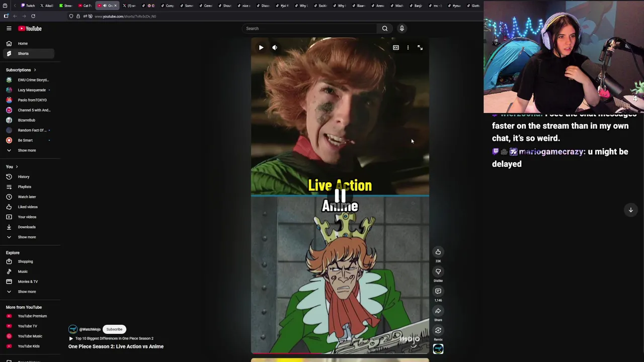Share the Short via arrow icon
The width and height of the screenshot is (644, 362).
click(x=438, y=311)
